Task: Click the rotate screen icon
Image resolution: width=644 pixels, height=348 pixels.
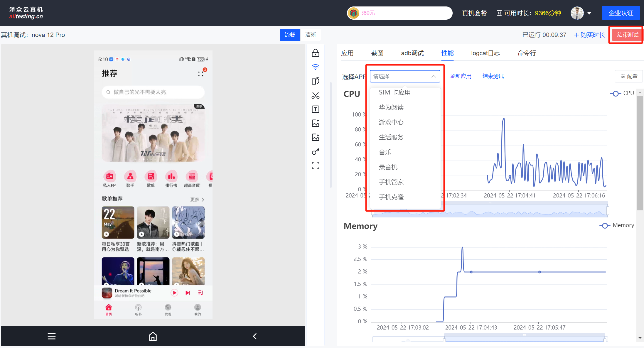Action: (x=316, y=81)
